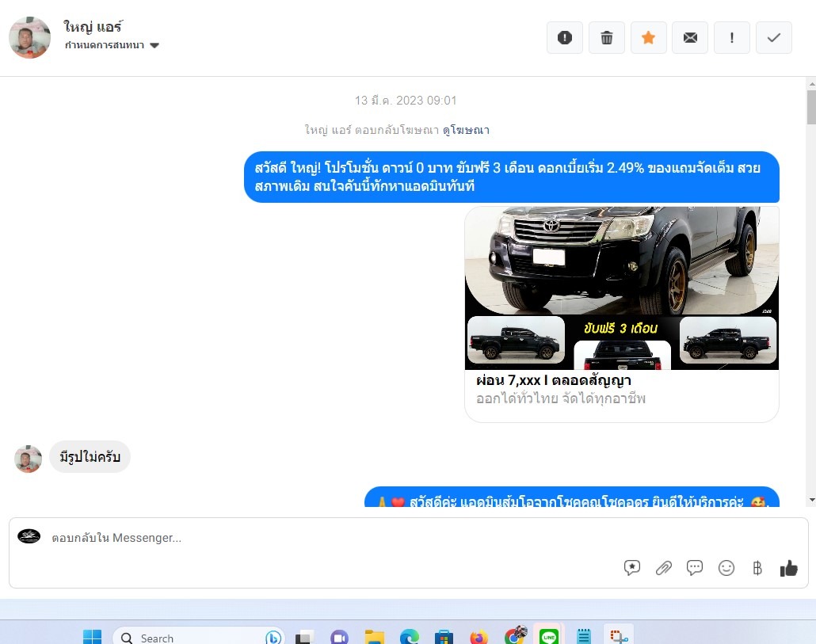Screen dimensions: 816x644
Task: Click the customer profile picture in header
Action: pos(29,37)
